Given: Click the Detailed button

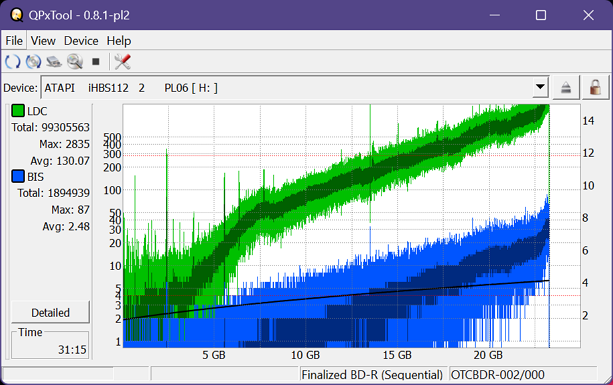Looking at the screenshot, I should (50, 313).
